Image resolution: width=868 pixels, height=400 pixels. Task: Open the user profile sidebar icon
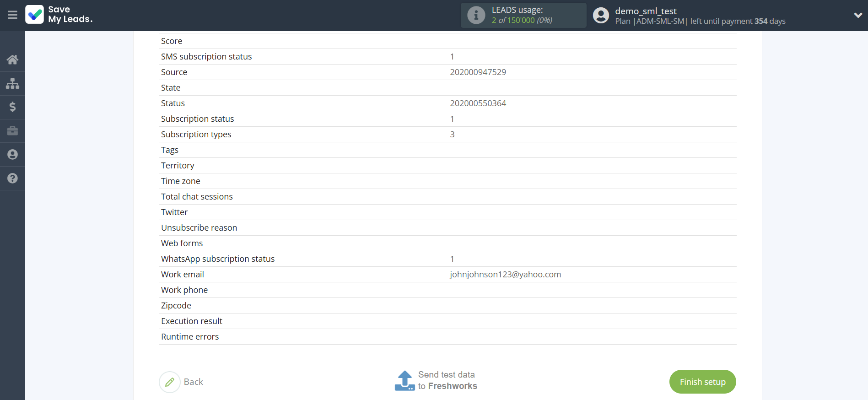[12, 155]
